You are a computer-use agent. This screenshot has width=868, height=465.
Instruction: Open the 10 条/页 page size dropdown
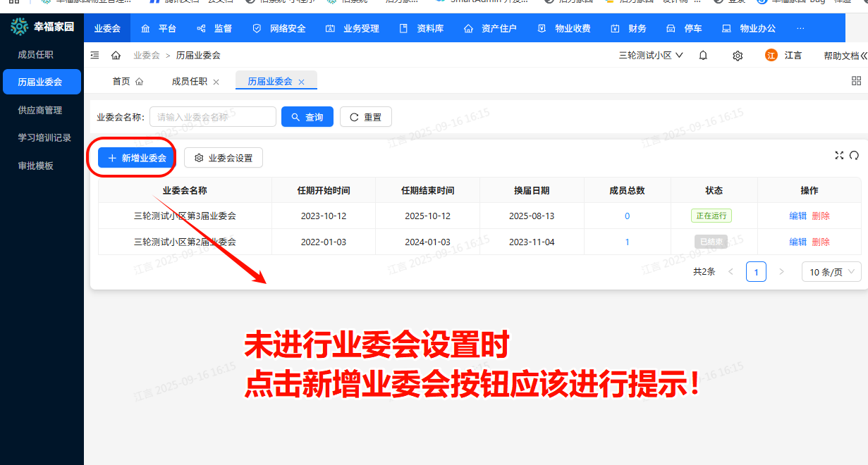click(x=831, y=272)
